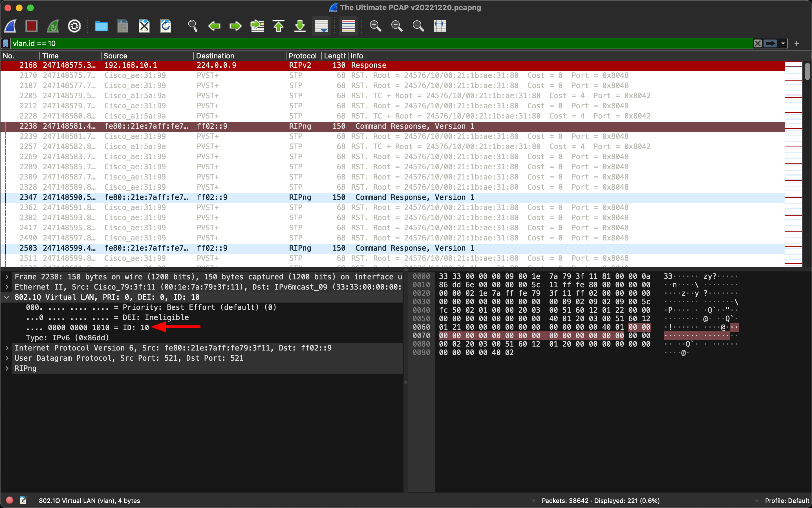Restart current capture with green fin icon
The image size is (812, 508).
[x=53, y=26]
